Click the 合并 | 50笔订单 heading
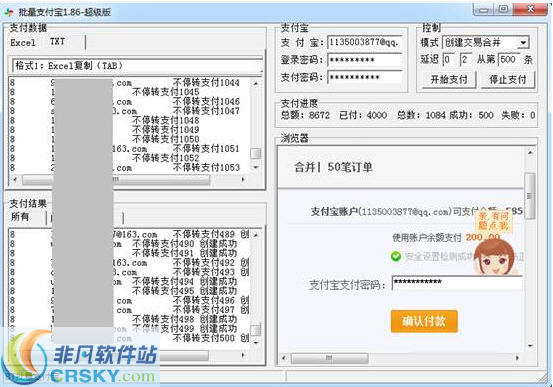Image resolution: width=553 pixels, height=387 pixels. 333,167
